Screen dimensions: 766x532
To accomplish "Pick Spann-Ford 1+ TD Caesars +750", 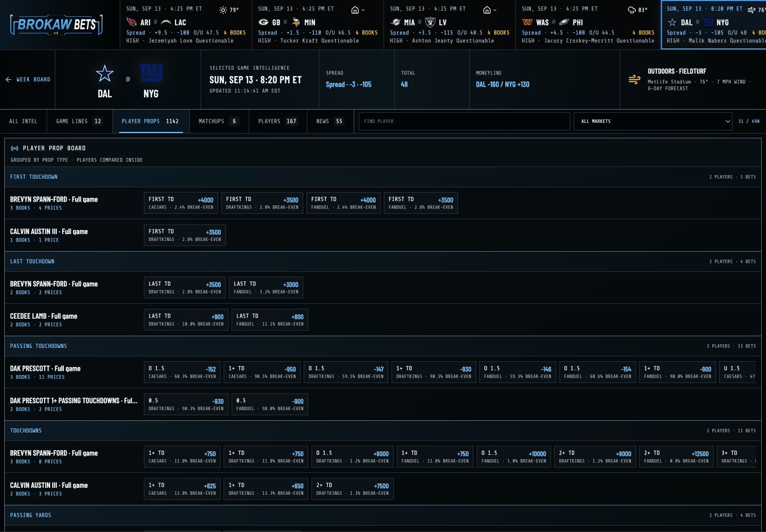I will [x=182, y=457].
